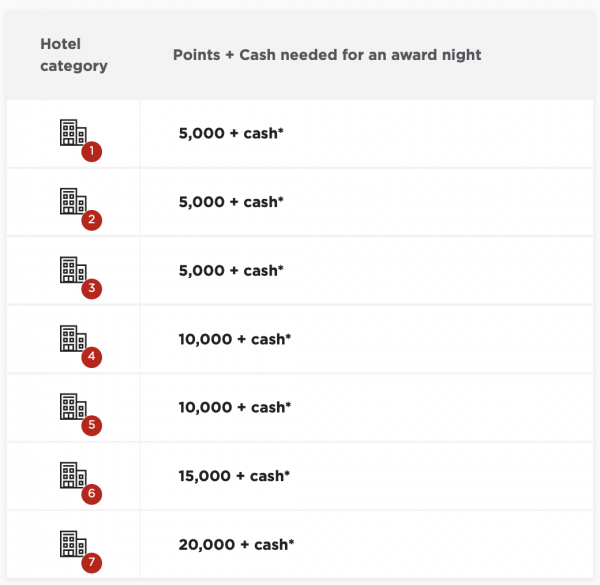Image resolution: width=600 pixels, height=585 pixels.
Task: Click the red number 4 badge
Action: tap(92, 357)
